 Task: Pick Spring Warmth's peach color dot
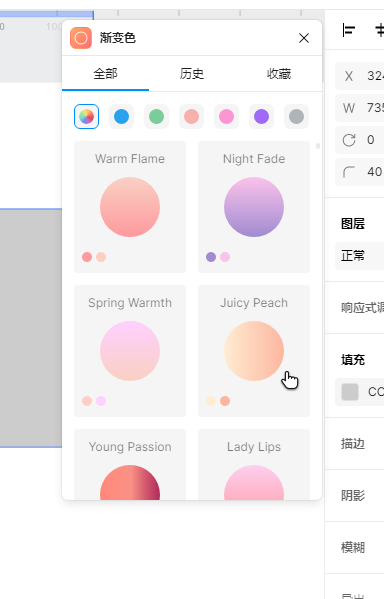(87, 401)
